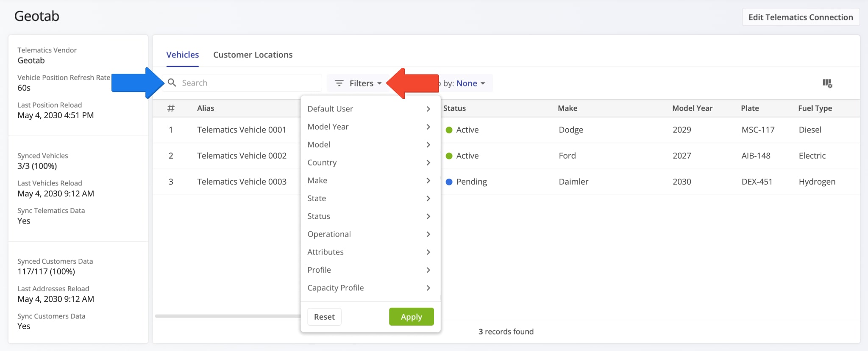
Task: Expand the Status filter option
Action: point(370,216)
